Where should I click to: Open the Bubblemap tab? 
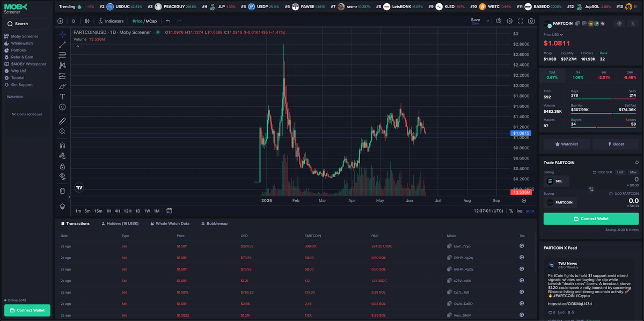pyautogui.click(x=214, y=223)
